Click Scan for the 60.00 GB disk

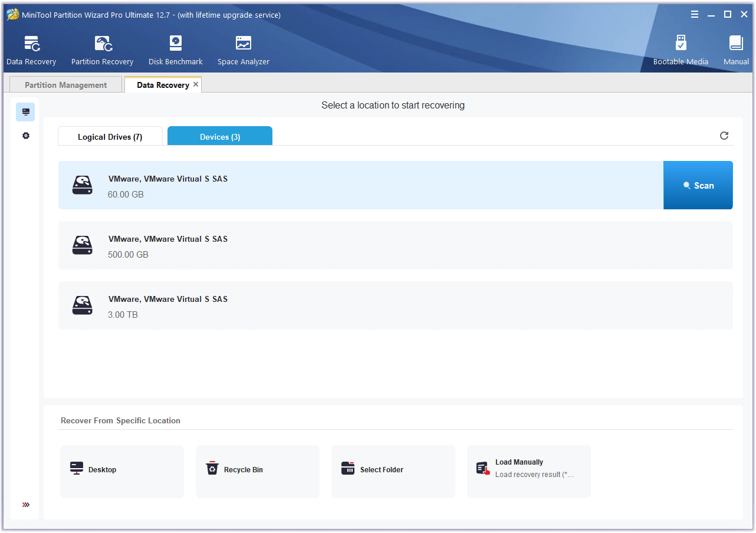(x=698, y=185)
